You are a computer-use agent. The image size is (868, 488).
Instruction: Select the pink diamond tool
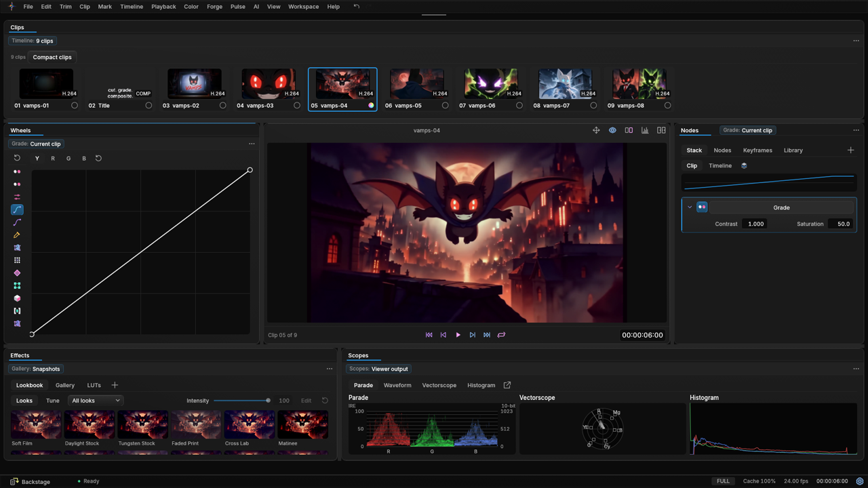(x=17, y=272)
